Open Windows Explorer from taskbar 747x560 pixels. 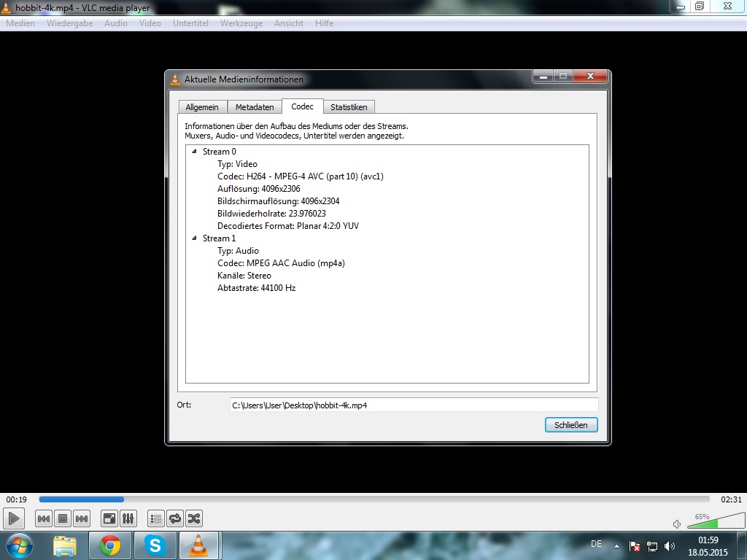(x=64, y=546)
